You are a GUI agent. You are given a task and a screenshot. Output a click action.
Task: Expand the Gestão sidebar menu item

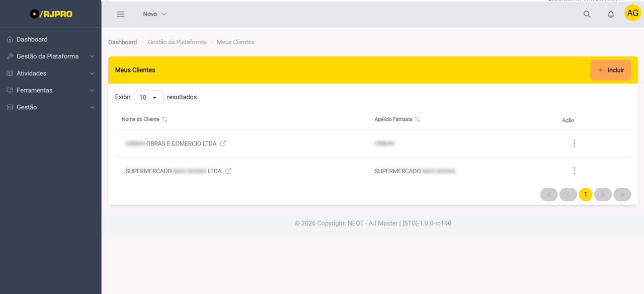(50, 107)
